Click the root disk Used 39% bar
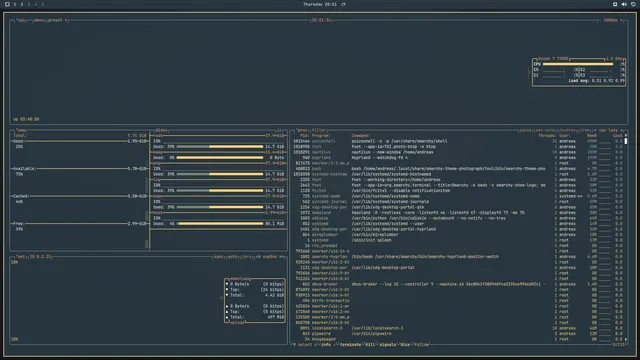The image size is (640, 360). (x=220, y=147)
